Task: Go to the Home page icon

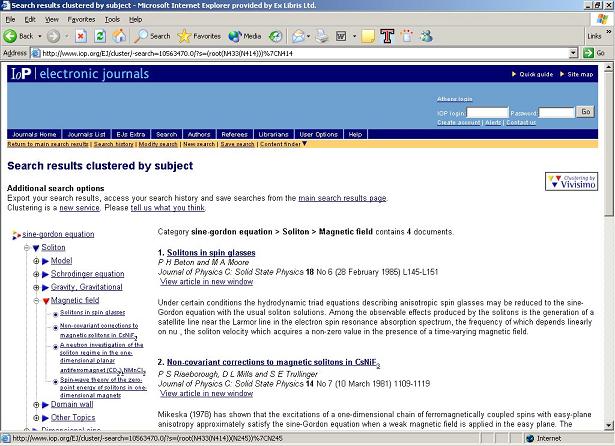Action: coord(119,36)
